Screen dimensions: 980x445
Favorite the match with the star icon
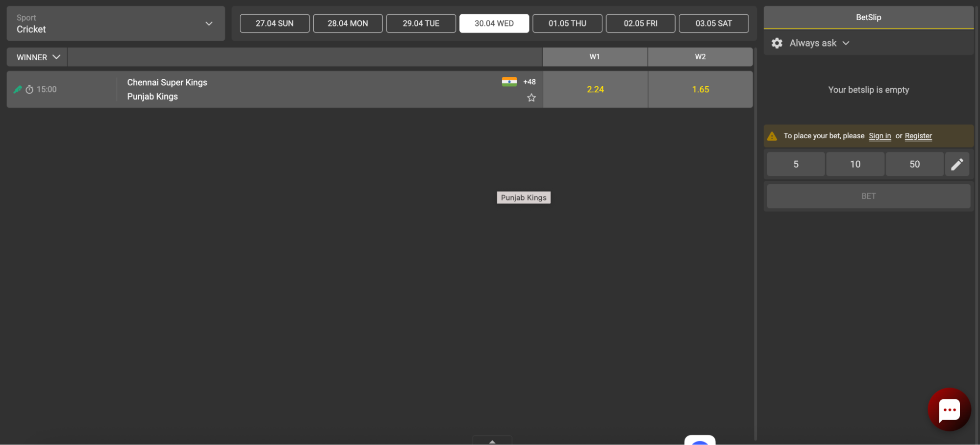(531, 98)
